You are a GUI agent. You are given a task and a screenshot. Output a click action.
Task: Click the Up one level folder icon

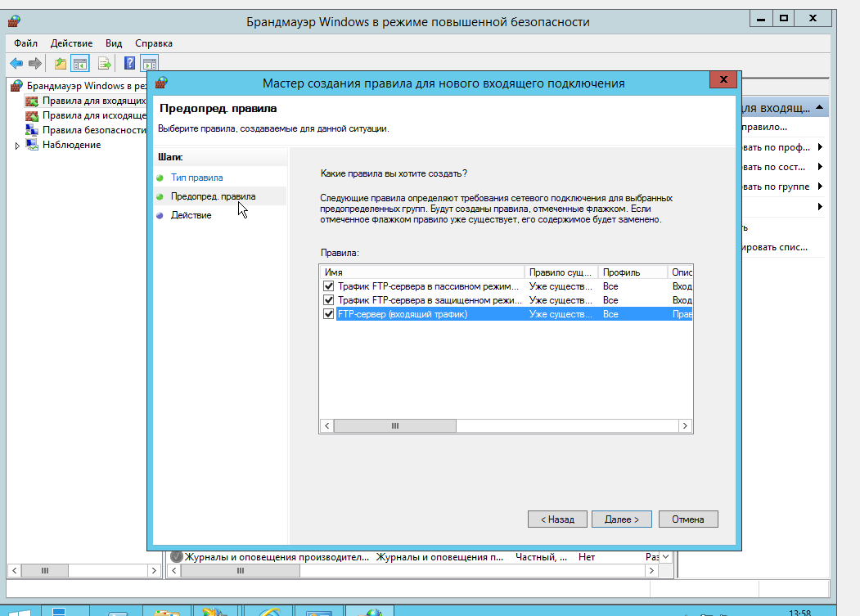[x=61, y=64]
